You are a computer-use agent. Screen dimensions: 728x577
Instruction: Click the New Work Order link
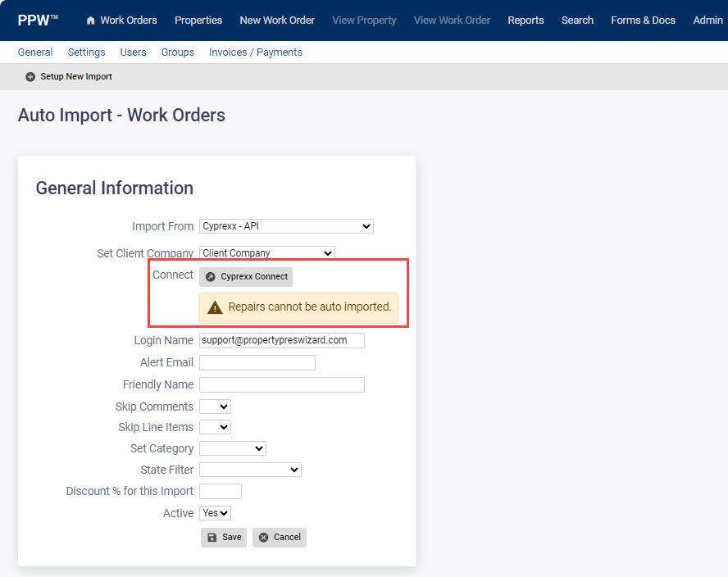(x=276, y=20)
